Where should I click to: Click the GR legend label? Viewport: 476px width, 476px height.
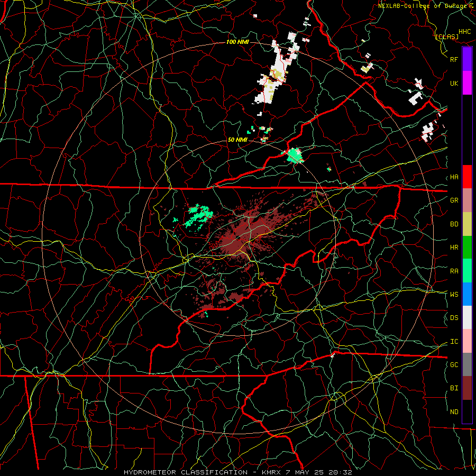(454, 200)
